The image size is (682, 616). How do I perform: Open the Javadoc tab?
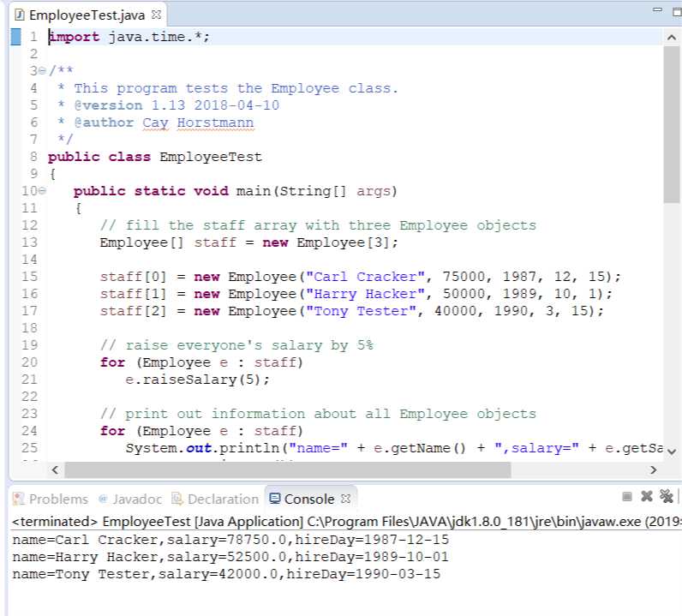pos(130,499)
